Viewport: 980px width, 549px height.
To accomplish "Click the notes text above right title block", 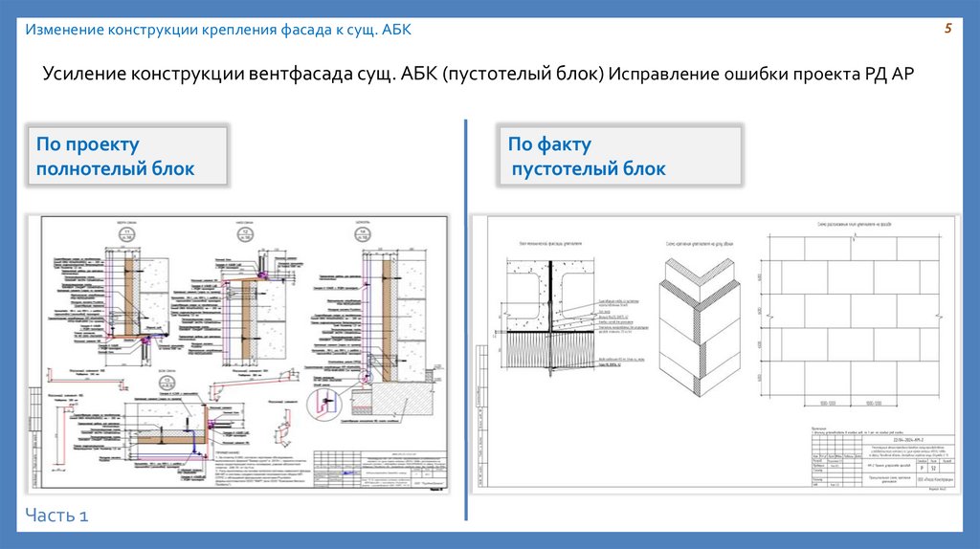I will pos(857,430).
